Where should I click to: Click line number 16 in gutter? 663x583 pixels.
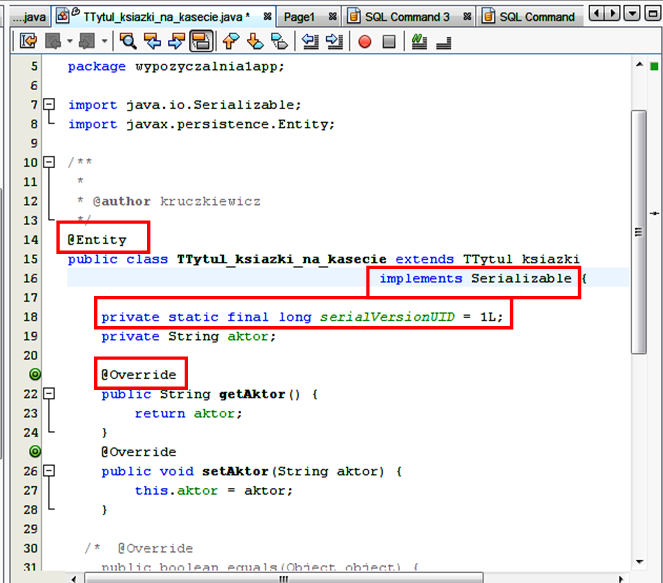coord(30,278)
